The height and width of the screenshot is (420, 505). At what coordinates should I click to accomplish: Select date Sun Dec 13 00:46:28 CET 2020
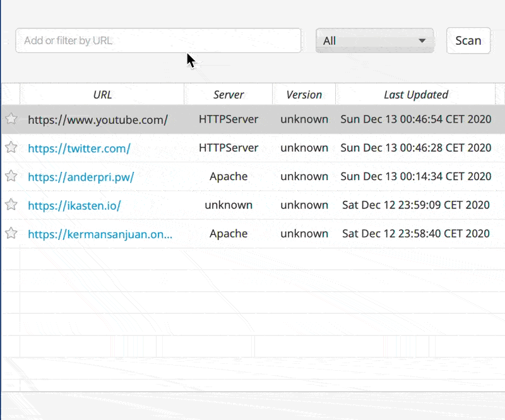click(416, 148)
